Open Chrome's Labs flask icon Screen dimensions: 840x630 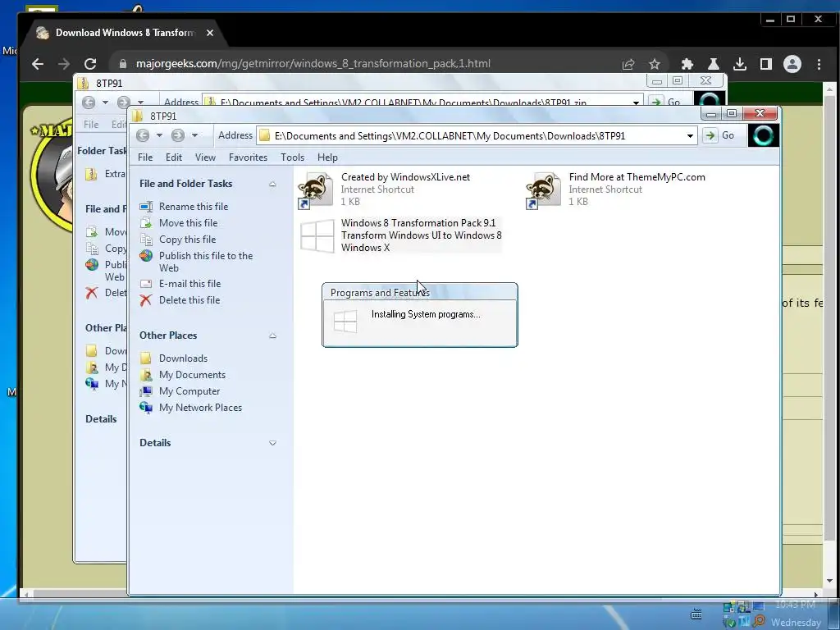pyautogui.click(x=713, y=64)
